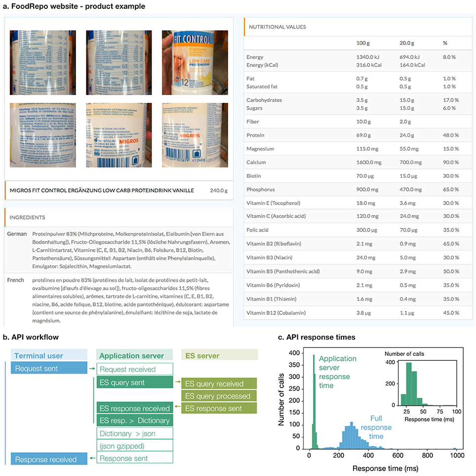Image resolution: width=476 pixels, height=476 pixels.
Task: Click the Protein 69.0 g value
Action: [363, 135]
